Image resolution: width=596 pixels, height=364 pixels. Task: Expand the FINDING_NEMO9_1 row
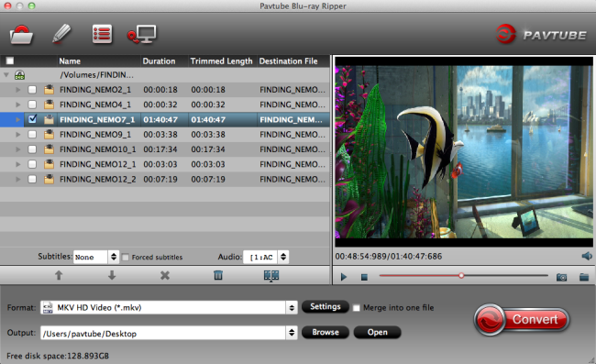pos(17,135)
